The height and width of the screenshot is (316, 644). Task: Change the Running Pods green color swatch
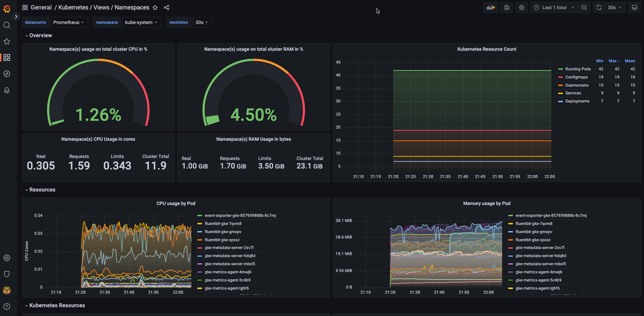(561, 69)
